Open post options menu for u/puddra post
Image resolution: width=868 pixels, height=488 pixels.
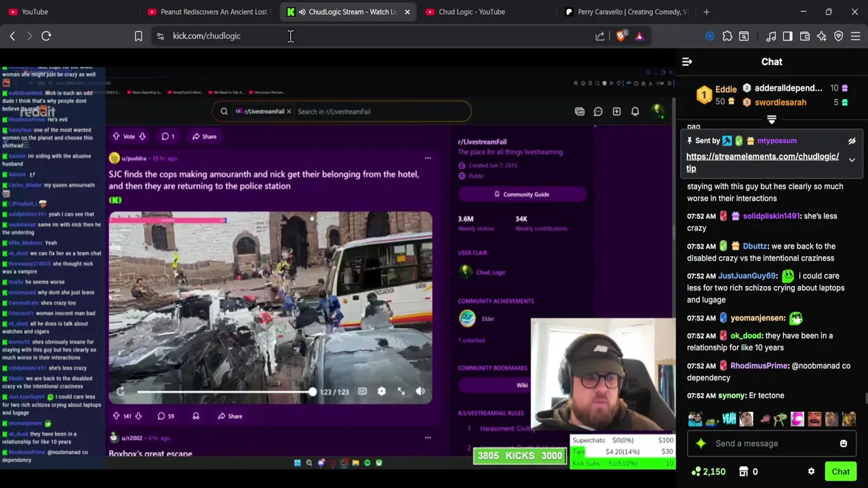click(x=428, y=158)
